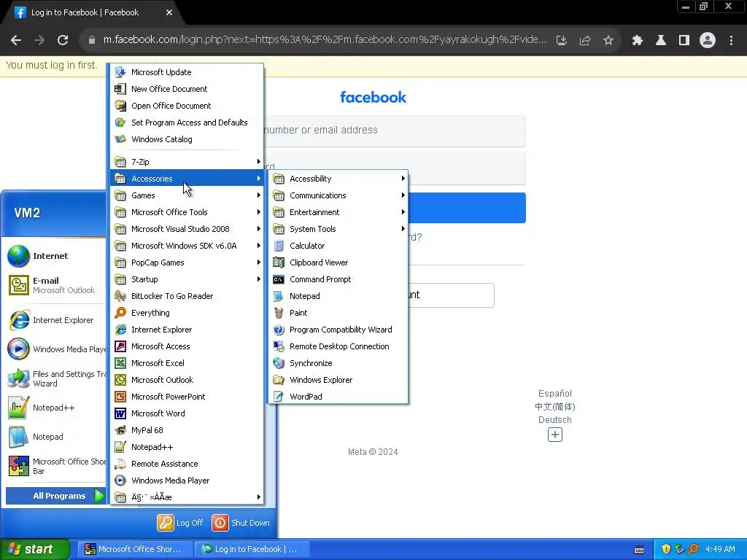Open Microsoft Access
This screenshot has width=747, height=560.
click(187, 346)
